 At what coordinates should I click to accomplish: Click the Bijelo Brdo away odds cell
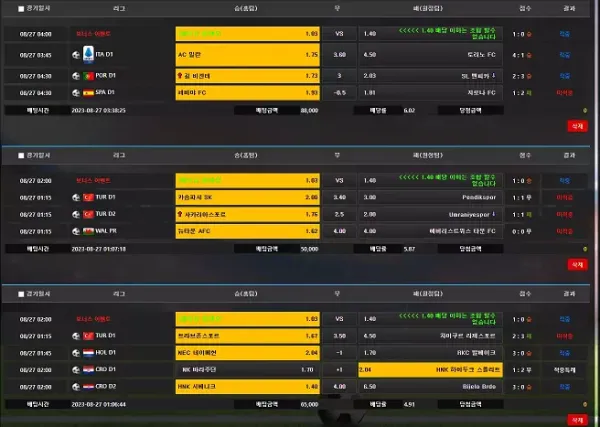pyautogui.click(x=430, y=387)
